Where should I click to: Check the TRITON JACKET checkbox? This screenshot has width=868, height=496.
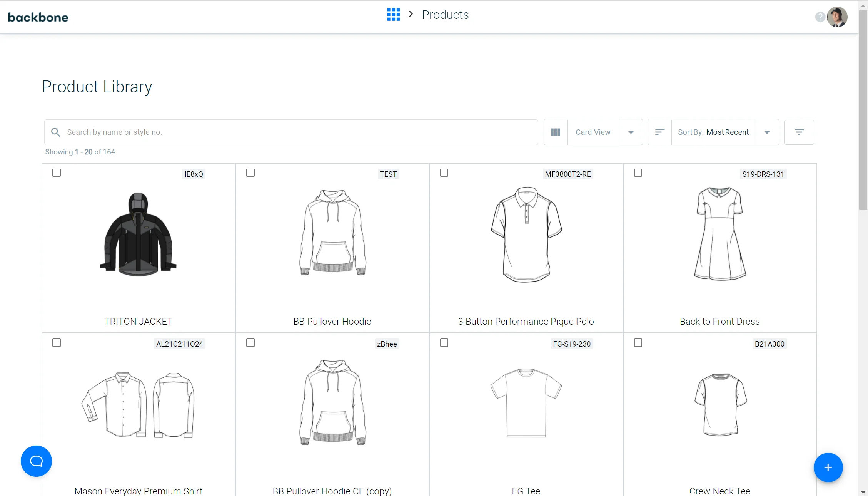point(57,173)
